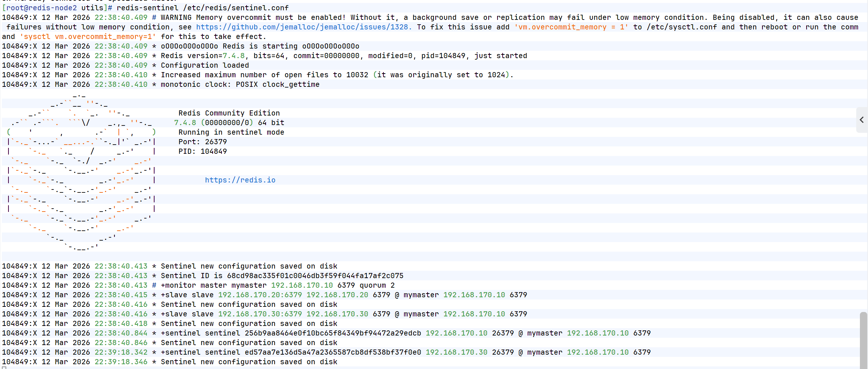This screenshot has width=868, height=369.
Task: Click 'WARNING Memory overcommit must be enabled!' text
Action: click(x=253, y=17)
